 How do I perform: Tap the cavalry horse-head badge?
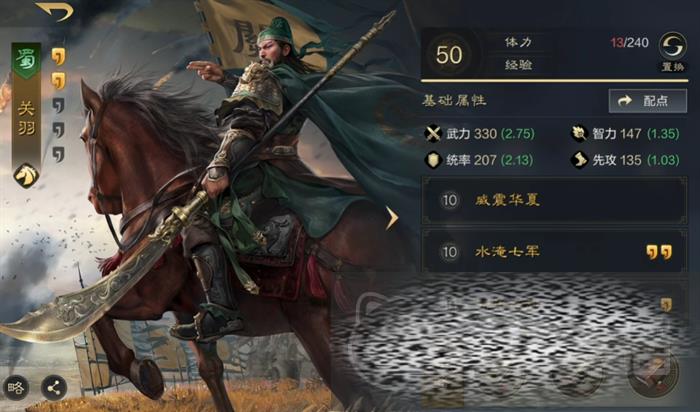(x=26, y=175)
